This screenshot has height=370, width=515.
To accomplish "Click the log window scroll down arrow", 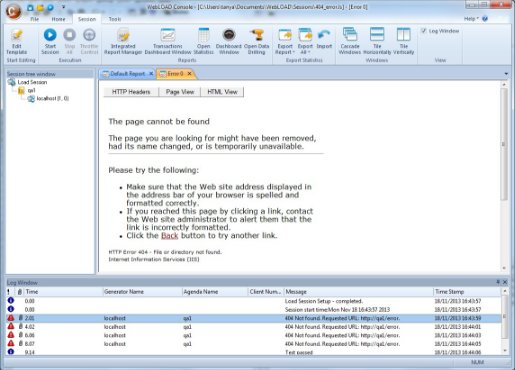I will coord(505,350).
